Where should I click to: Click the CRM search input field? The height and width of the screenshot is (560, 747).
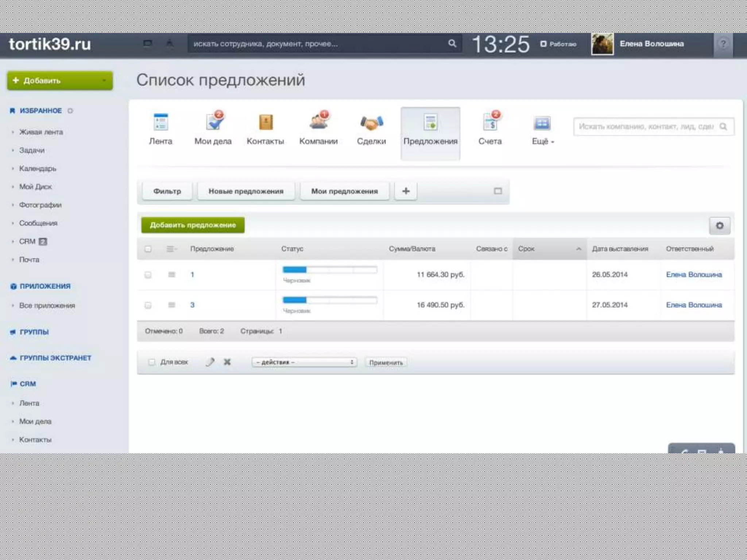[x=646, y=127]
